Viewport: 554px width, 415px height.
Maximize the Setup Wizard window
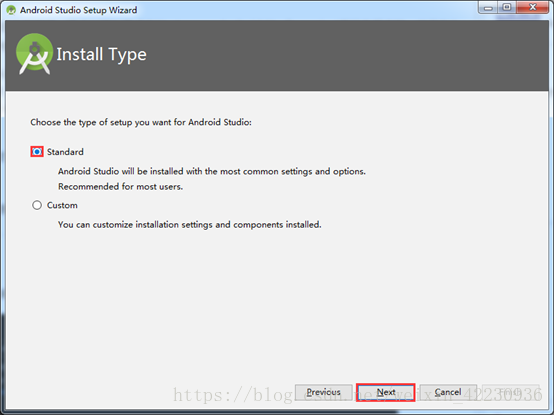[507, 7]
